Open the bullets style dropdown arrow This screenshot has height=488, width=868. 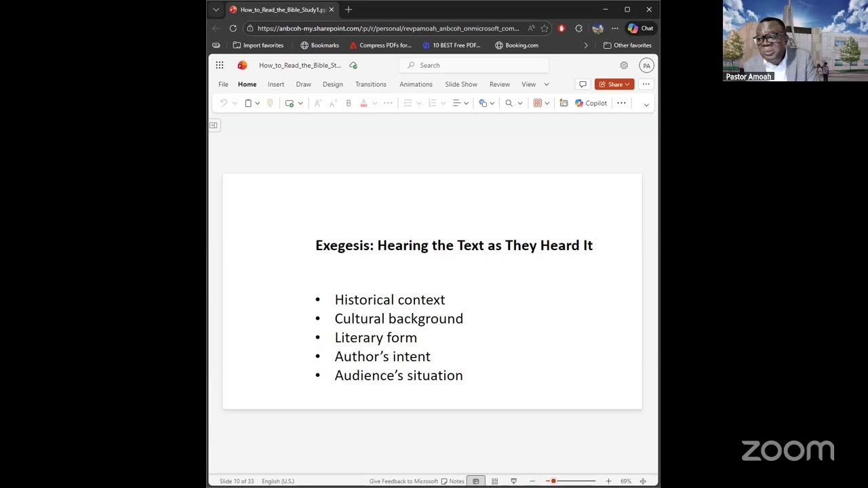(x=418, y=104)
